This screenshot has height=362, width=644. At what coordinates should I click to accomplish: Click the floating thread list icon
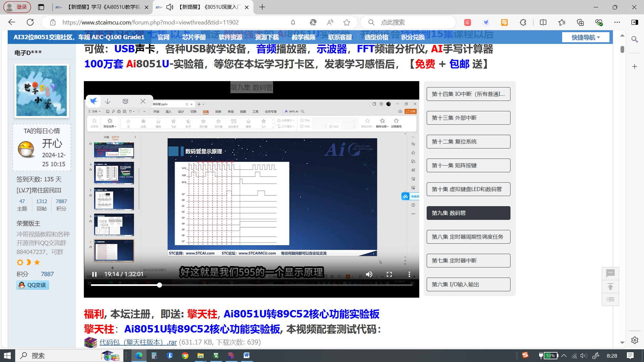coord(610,299)
